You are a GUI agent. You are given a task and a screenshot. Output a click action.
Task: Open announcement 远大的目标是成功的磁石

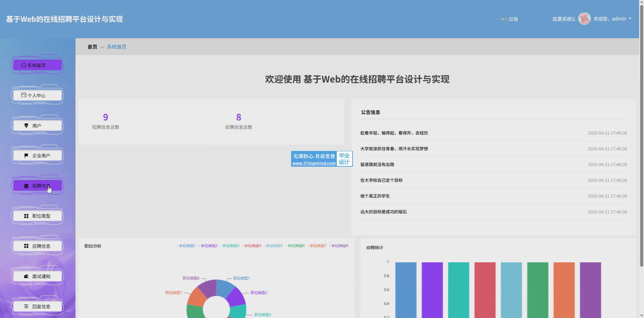383,212
